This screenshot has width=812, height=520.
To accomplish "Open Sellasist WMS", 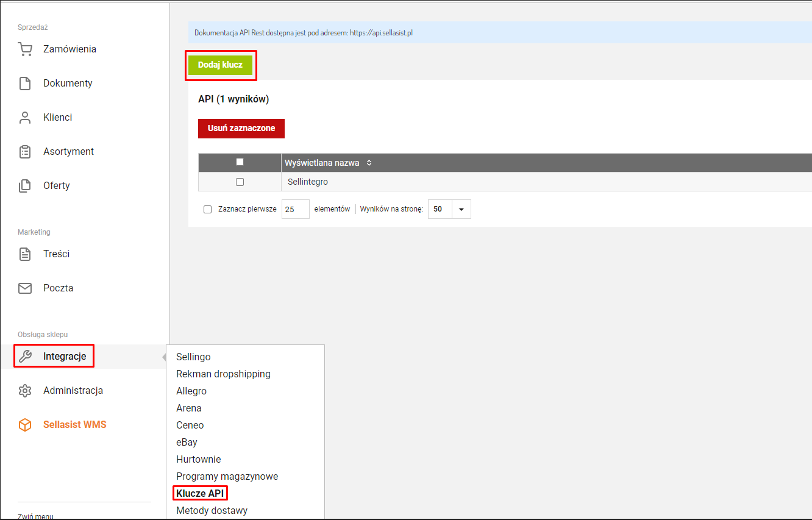I will pyautogui.click(x=75, y=424).
